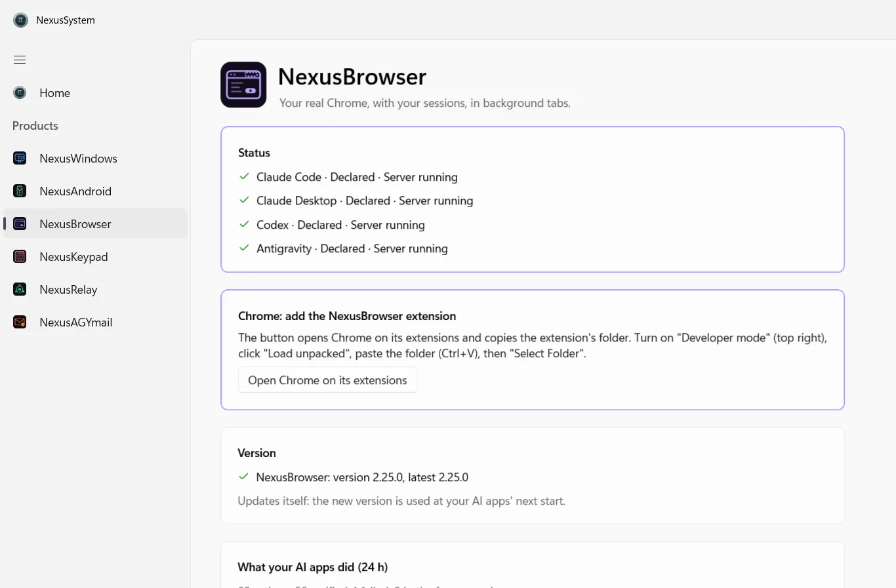Click the NexusKeypad product icon

(x=20, y=256)
